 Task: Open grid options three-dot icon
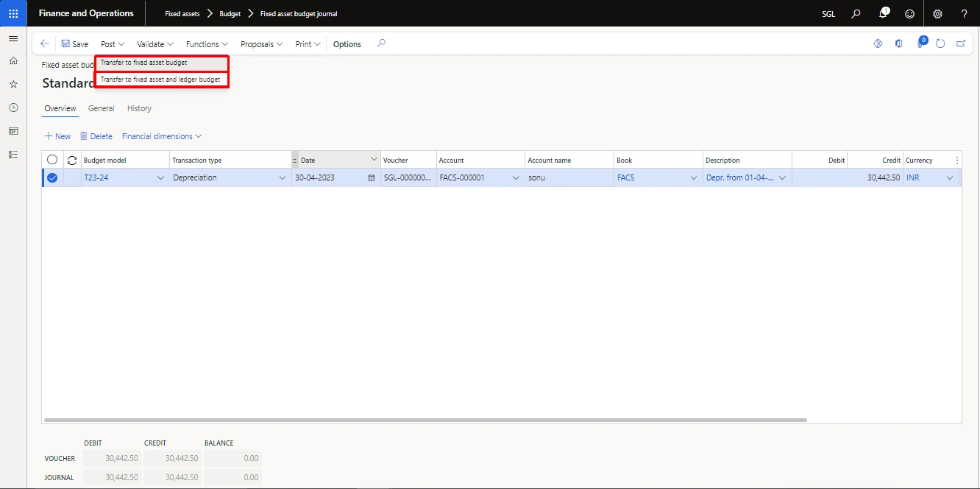[x=956, y=160]
